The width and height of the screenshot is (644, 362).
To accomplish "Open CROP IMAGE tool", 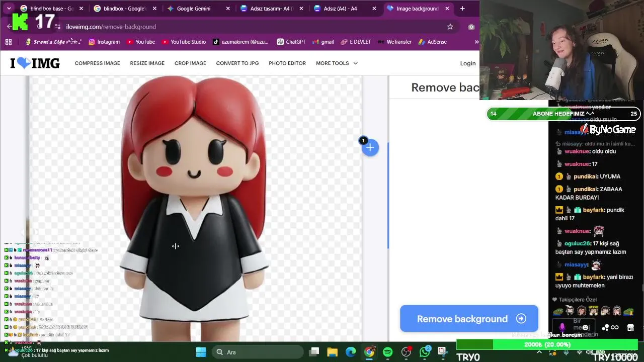I will [190, 63].
